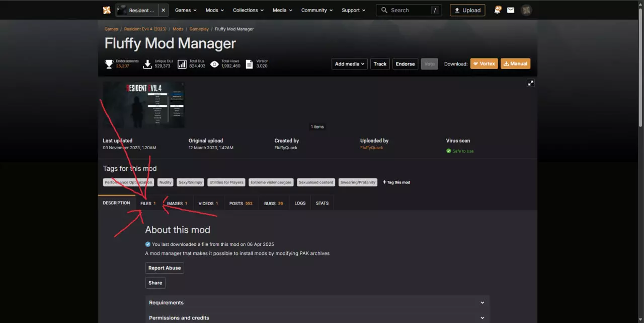
Task: Switch to the Bugs tab
Action: [x=274, y=204]
